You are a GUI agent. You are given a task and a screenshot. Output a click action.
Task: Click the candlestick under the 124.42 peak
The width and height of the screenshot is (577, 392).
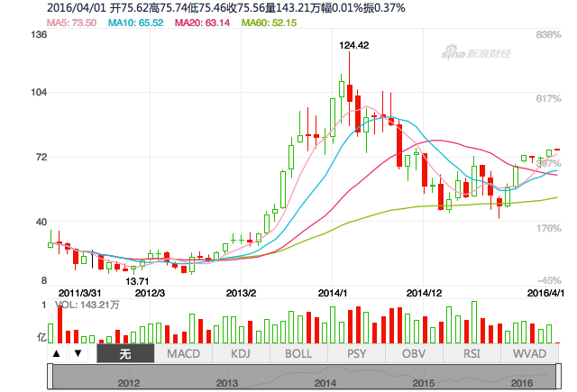click(x=350, y=93)
